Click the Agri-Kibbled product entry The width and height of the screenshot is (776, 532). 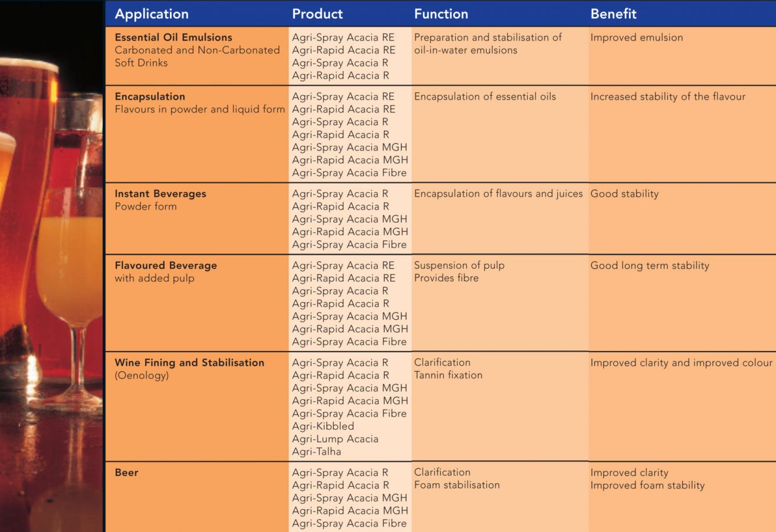(323, 426)
